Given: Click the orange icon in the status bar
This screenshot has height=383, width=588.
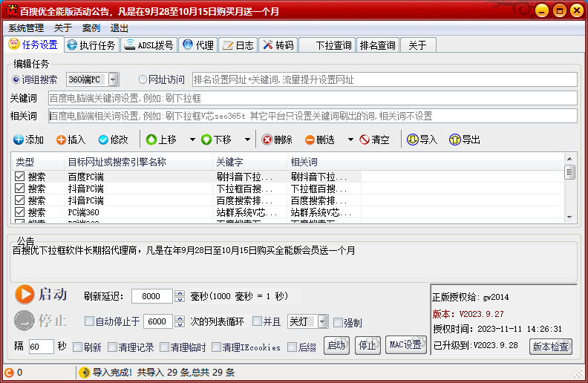Looking at the screenshot, I should (9, 373).
